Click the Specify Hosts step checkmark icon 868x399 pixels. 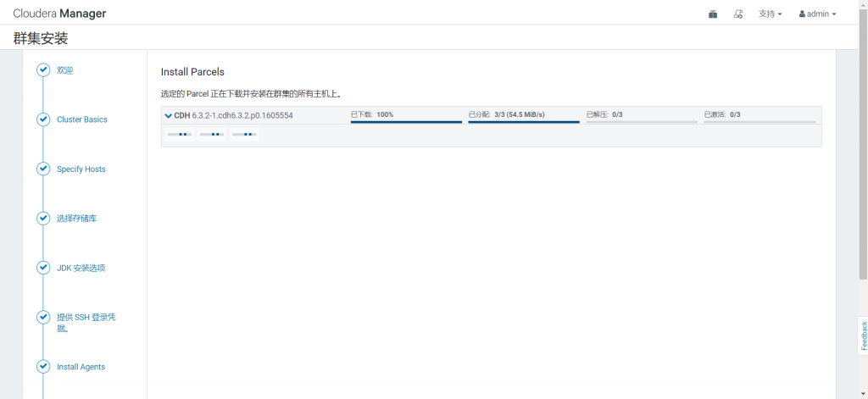click(x=43, y=169)
